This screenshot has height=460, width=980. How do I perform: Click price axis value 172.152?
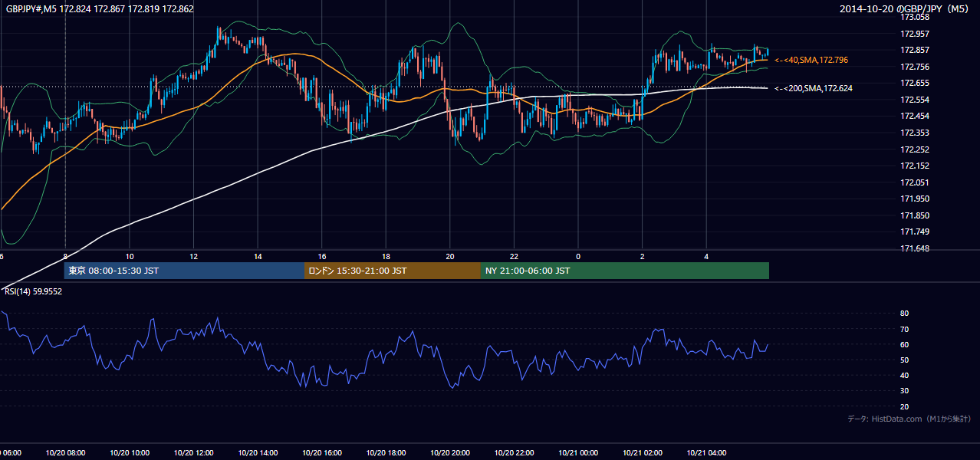tap(915, 166)
